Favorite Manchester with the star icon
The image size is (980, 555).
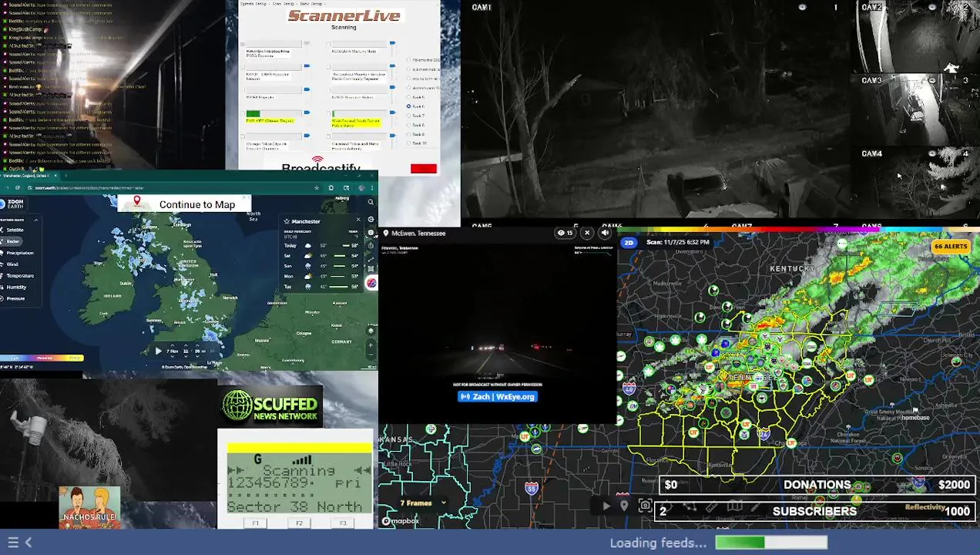point(287,221)
